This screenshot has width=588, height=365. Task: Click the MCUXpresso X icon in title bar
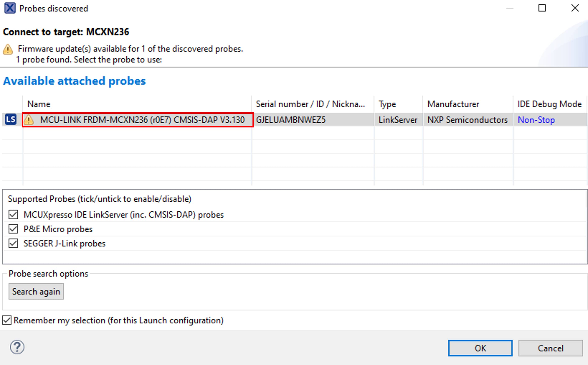tap(10, 8)
